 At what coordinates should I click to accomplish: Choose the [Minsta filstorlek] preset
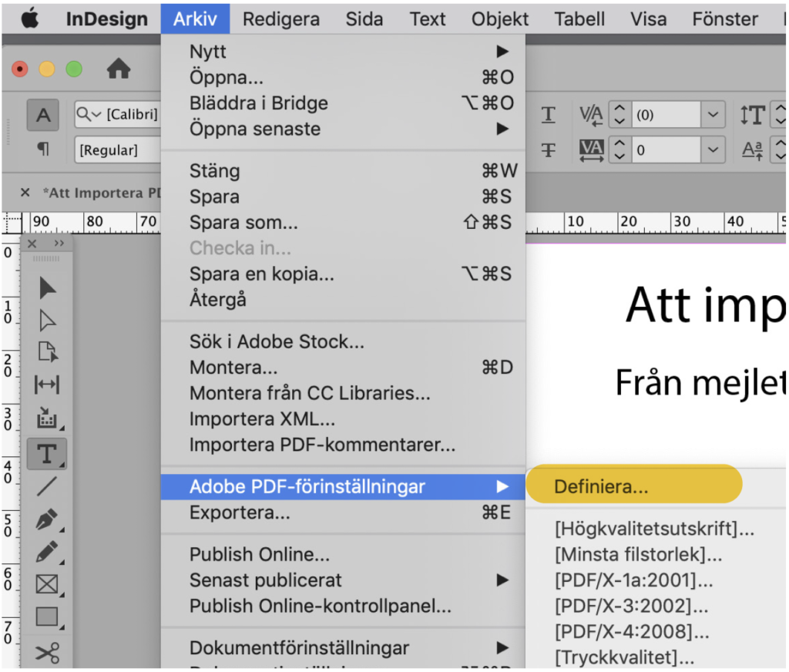point(638,554)
